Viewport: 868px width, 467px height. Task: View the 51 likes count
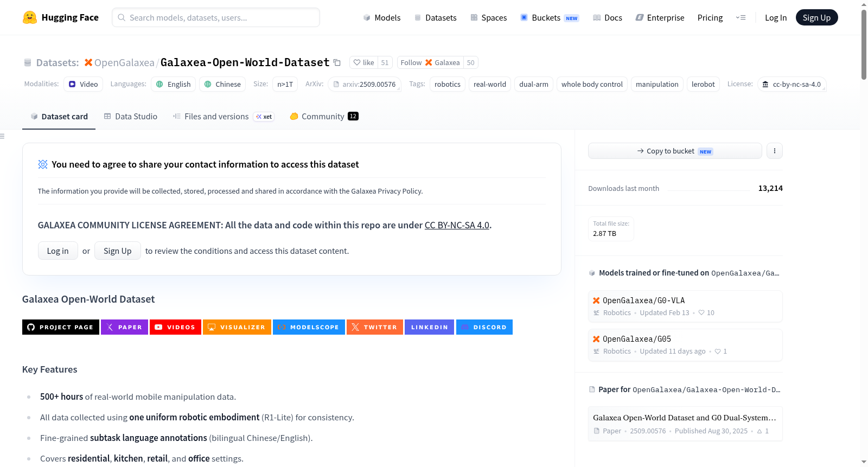tap(385, 62)
